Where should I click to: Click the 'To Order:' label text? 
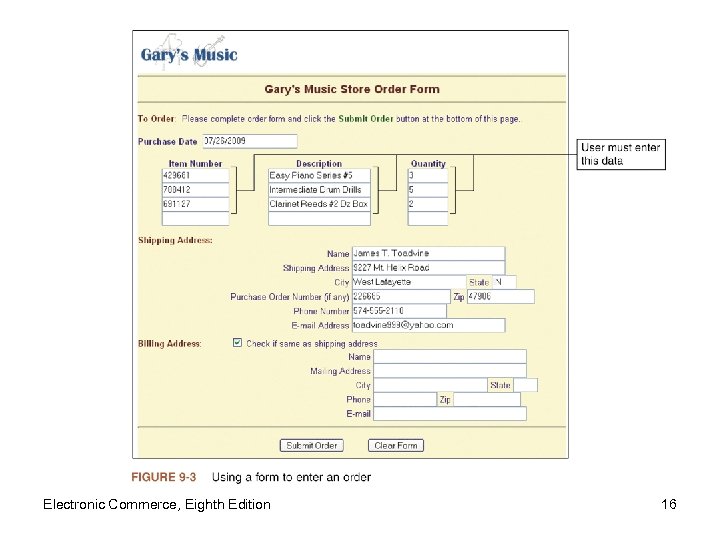(157, 118)
